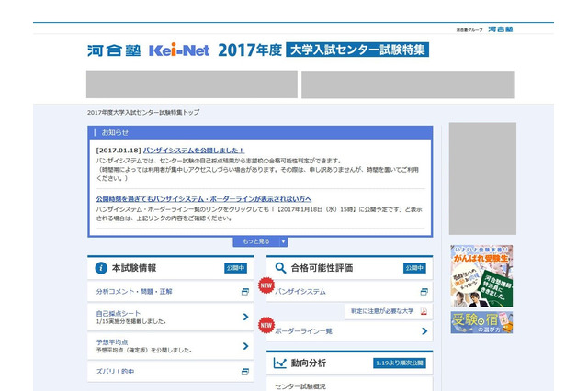This screenshot has height=391, width=588.
Task: Click the blue info icon beside 本試験情報
Action: pos(101,268)
